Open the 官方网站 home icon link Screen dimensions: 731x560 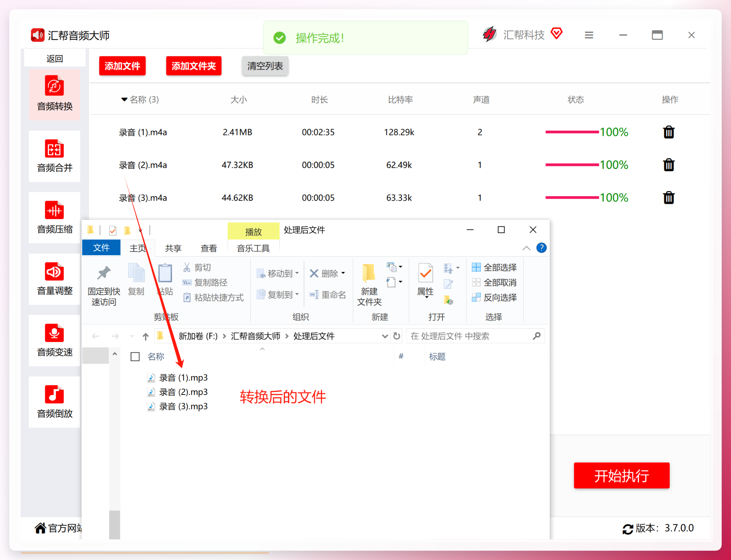pos(40,528)
